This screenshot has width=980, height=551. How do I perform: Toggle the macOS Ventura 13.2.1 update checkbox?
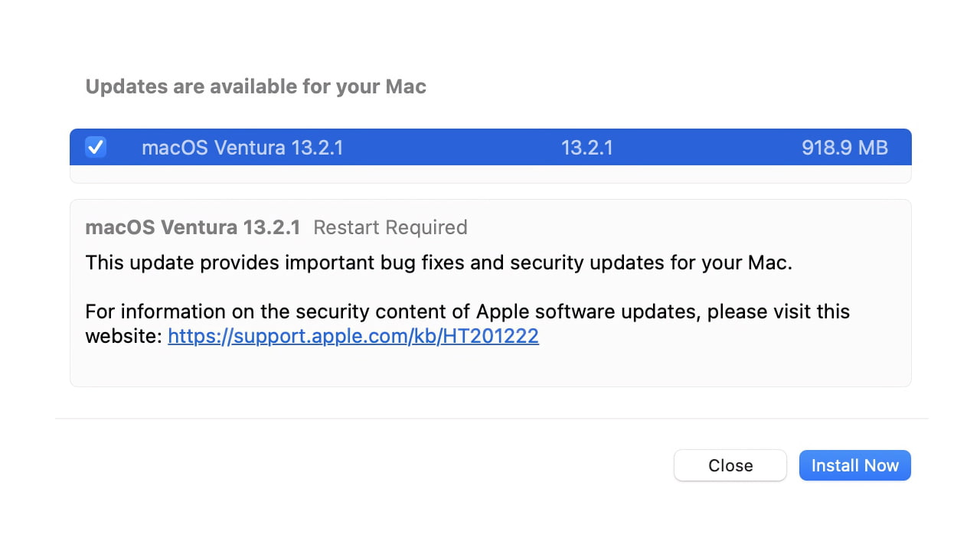(x=95, y=147)
